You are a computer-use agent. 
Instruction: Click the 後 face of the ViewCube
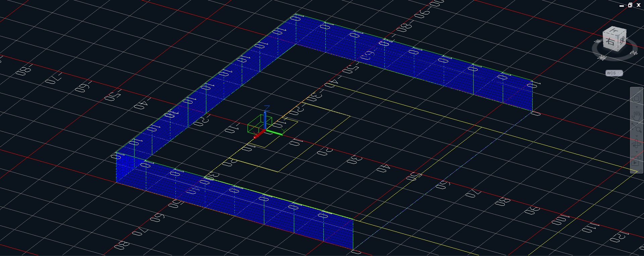[x=622, y=40]
